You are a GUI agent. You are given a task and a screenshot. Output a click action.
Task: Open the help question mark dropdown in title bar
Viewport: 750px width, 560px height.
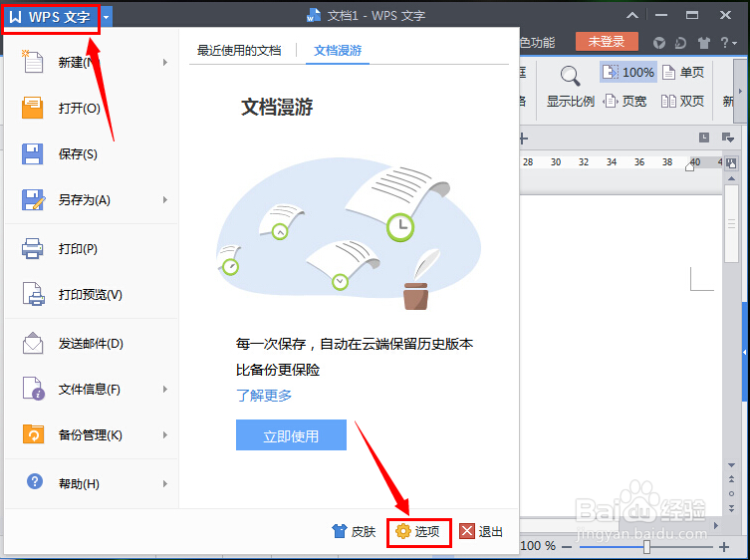pyautogui.click(x=729, y=43)
